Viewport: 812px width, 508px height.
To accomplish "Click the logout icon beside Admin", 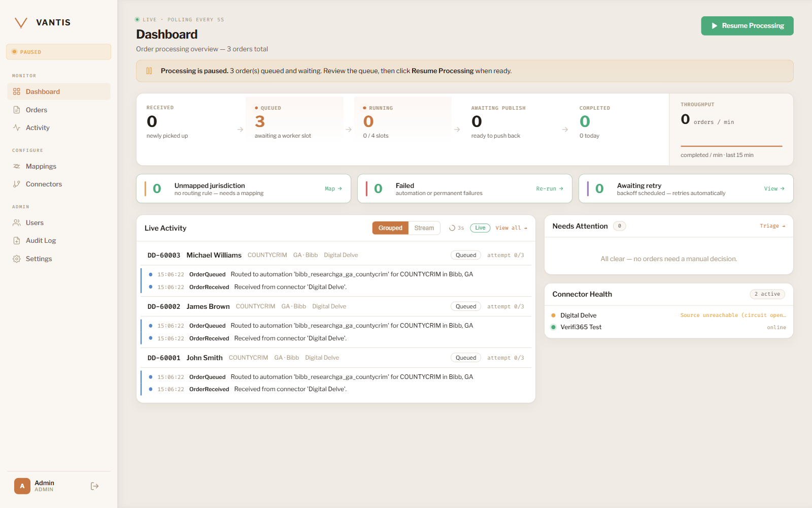I will pyautogui.click(x=94, y=486).
